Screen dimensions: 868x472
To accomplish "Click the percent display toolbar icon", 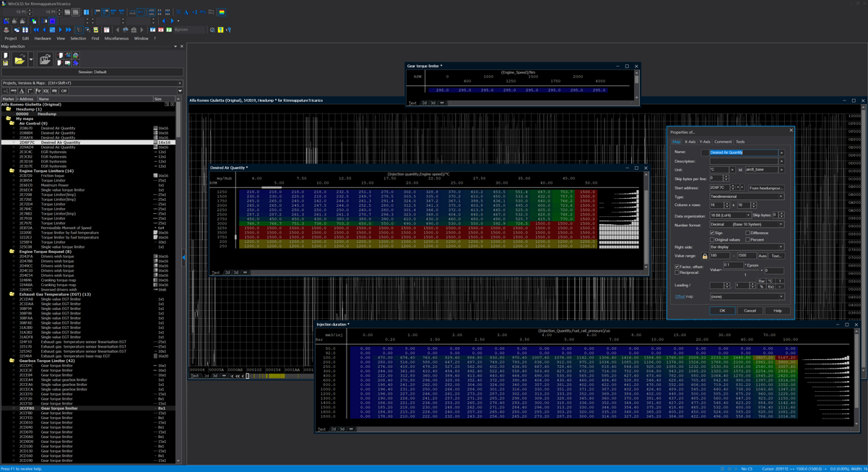I will [178, 12].
